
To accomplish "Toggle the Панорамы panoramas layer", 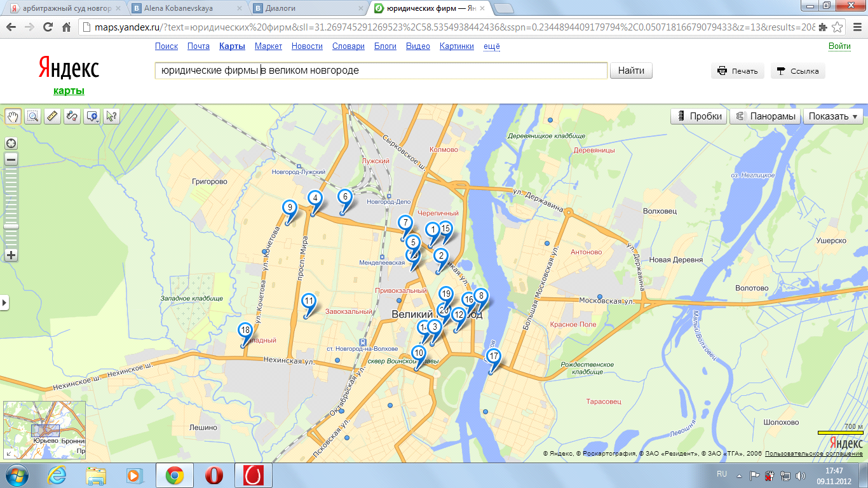I will tap(766, 116).
